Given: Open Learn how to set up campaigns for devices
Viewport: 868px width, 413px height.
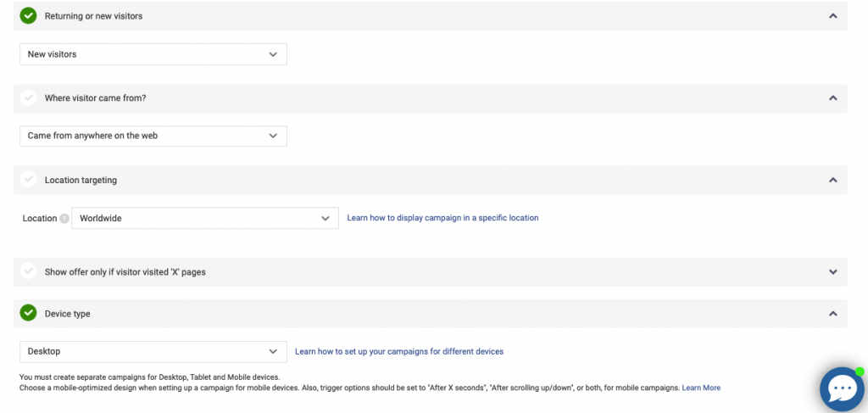Looking at the screenshot, I should pos(399,352).
